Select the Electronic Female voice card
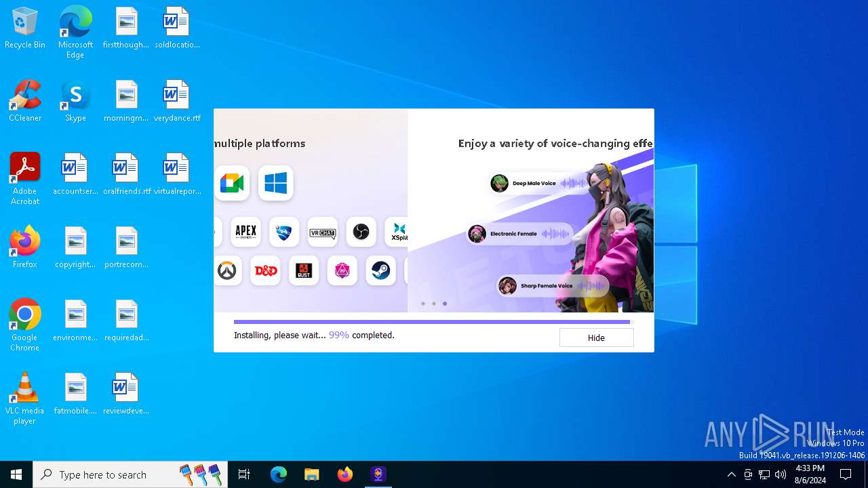 pos(519,234)
